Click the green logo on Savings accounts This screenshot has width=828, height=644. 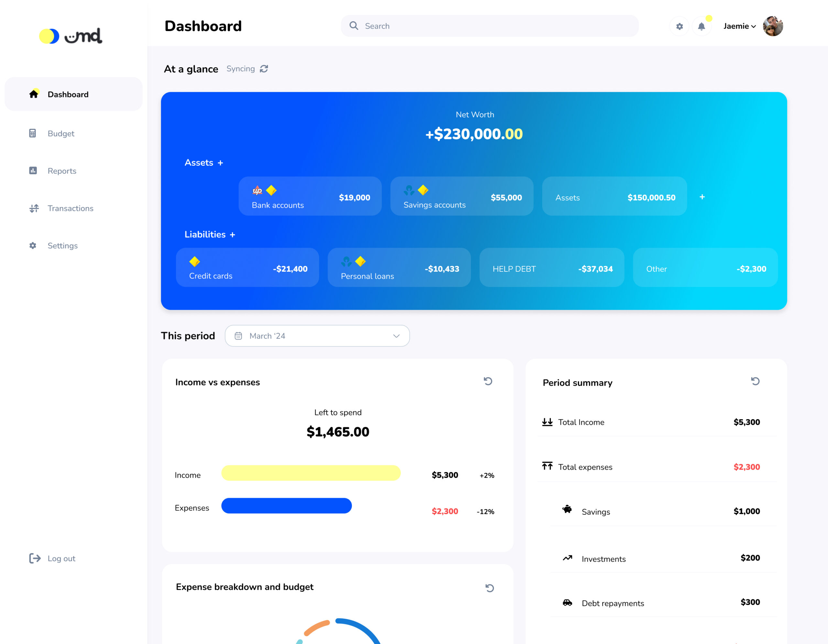(409, 190)
